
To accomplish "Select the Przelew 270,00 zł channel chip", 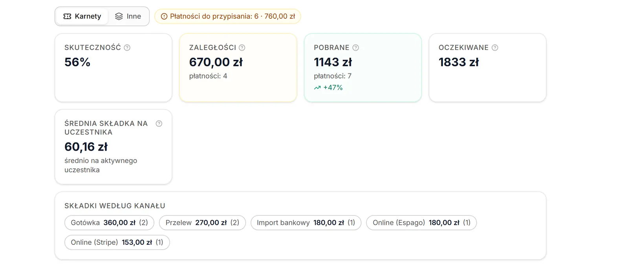I will [202, 222].
